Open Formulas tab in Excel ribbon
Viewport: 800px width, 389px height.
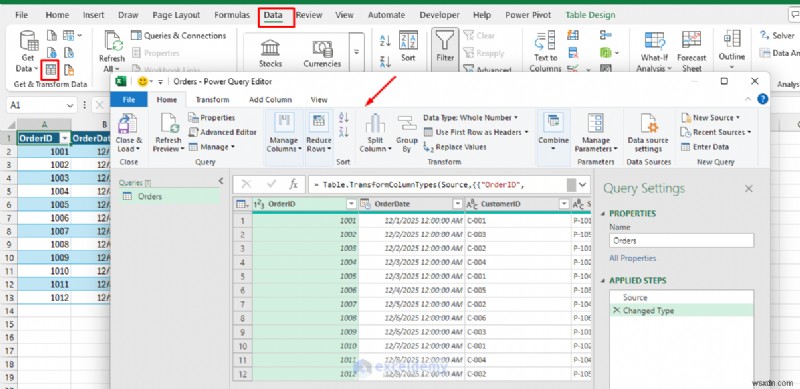(x=232, y=15)
